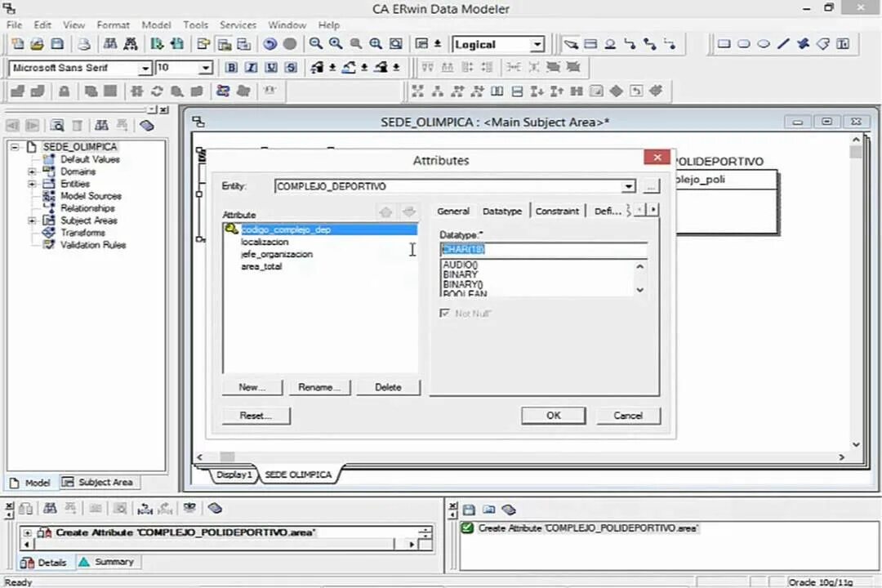Click Cancel in the Attributes dialog
Image resolution: width=882 pixels, height=588 pixels.
[x=628, y=415]
